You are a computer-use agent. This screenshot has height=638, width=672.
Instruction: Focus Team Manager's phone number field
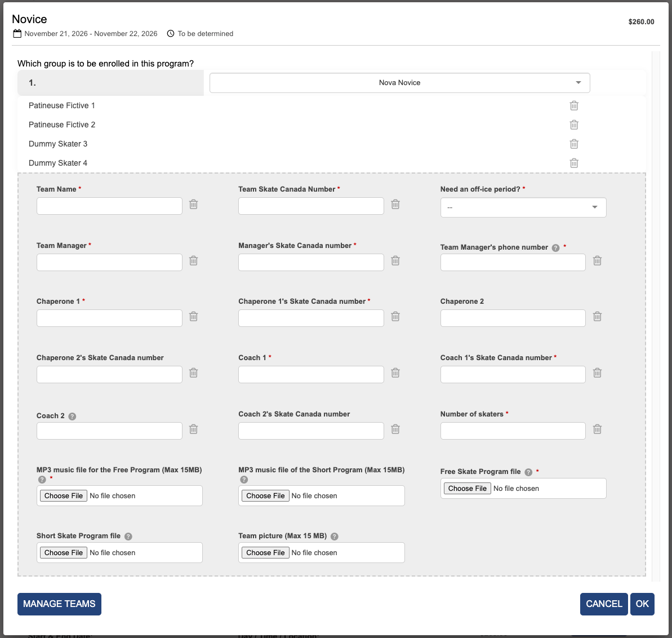[513, 263]
